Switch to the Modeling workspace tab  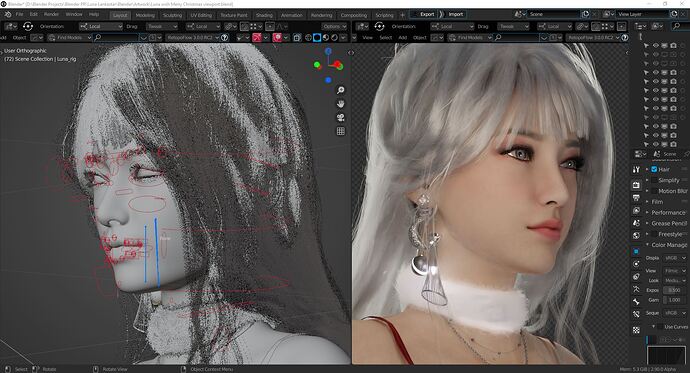coord(145,15)
